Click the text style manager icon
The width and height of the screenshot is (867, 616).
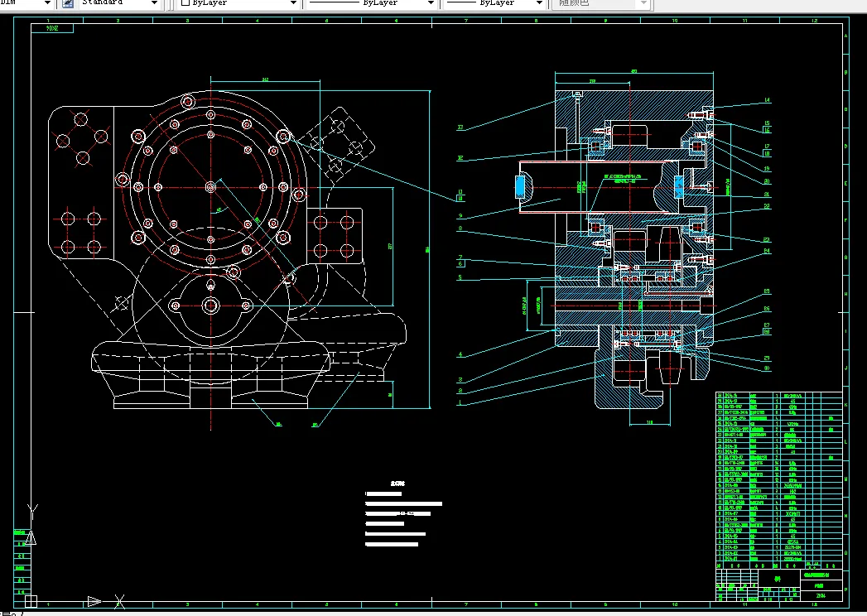(67, 3)
